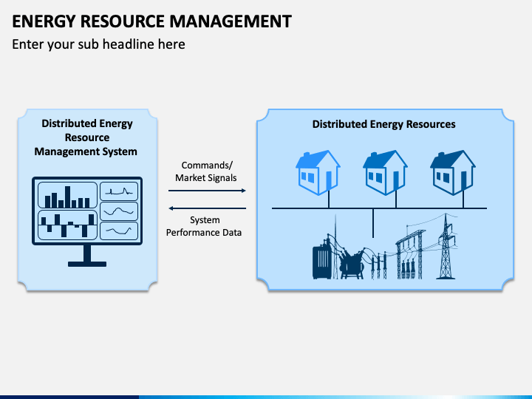This screenshot has height=399, width=532.
Task: Select the 'Commands/ Market Signals' label
Action: tap(206, 171)
